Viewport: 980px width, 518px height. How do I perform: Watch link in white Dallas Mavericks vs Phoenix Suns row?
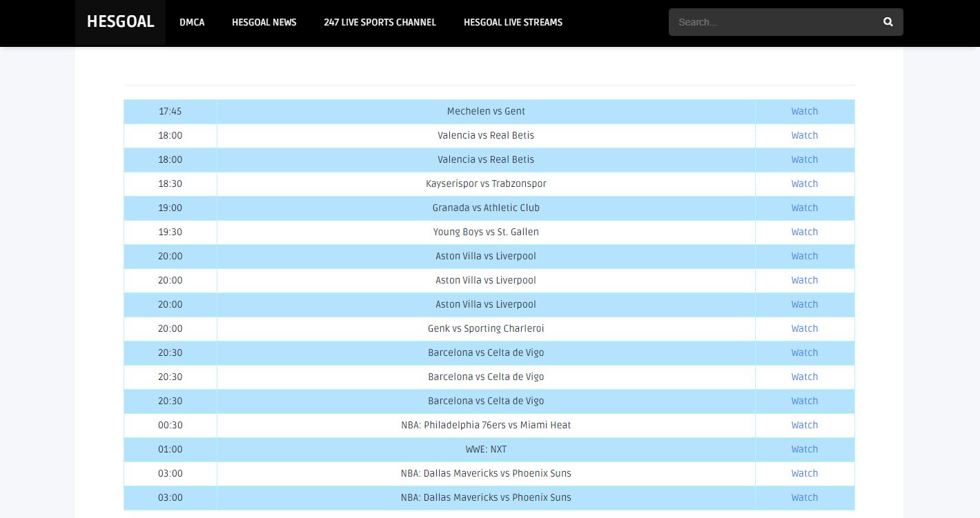805,473
